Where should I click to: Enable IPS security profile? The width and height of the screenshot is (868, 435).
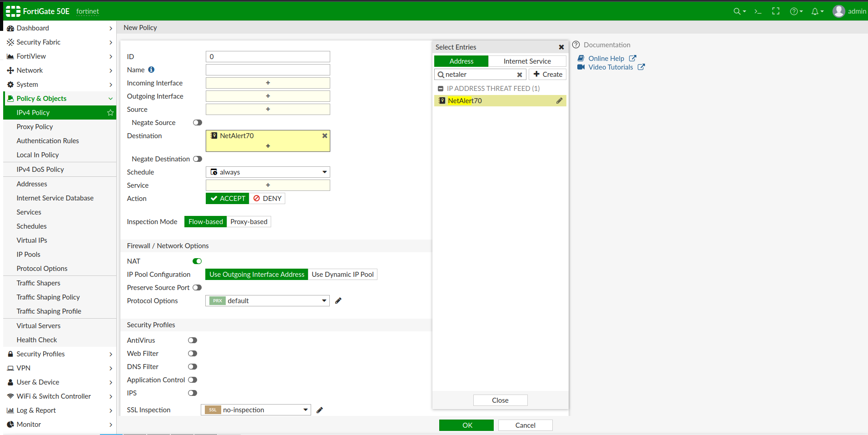pyautogui.click(x=193, y=393)
